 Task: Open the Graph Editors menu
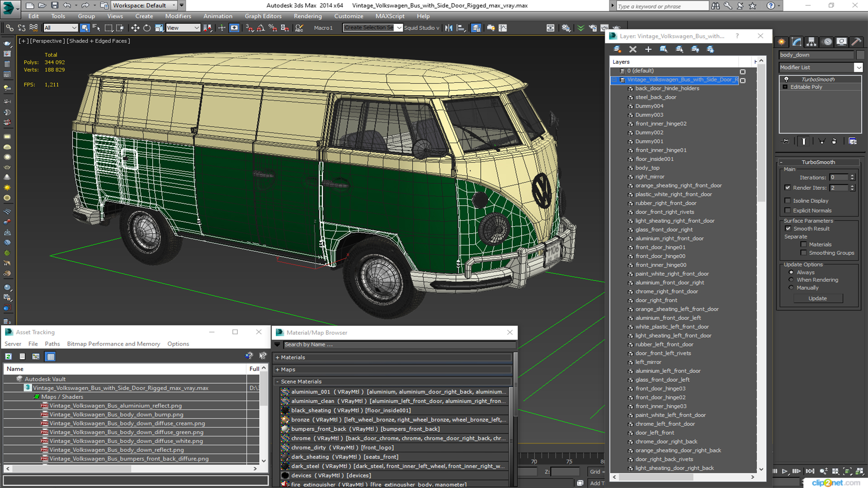pos(263,16)
